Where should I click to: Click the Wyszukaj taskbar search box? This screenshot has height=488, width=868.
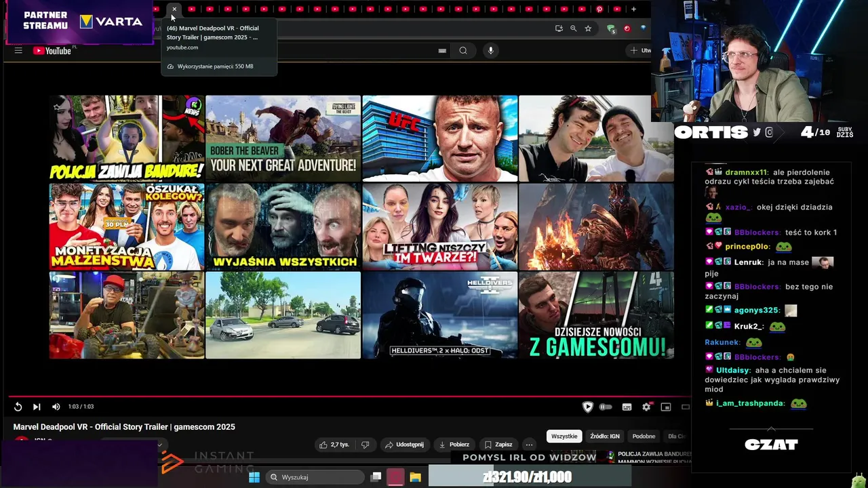pyautogui.click(x=314, y=477)
